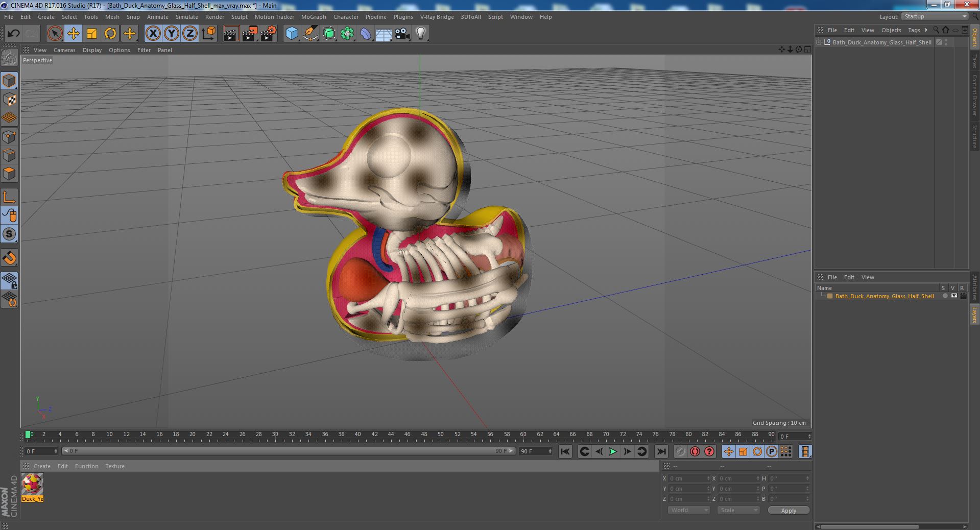The height and width of the screenshot is (530, 980).
Task: Open Scale mode dropdown
Action: click(x=738, y=510)
